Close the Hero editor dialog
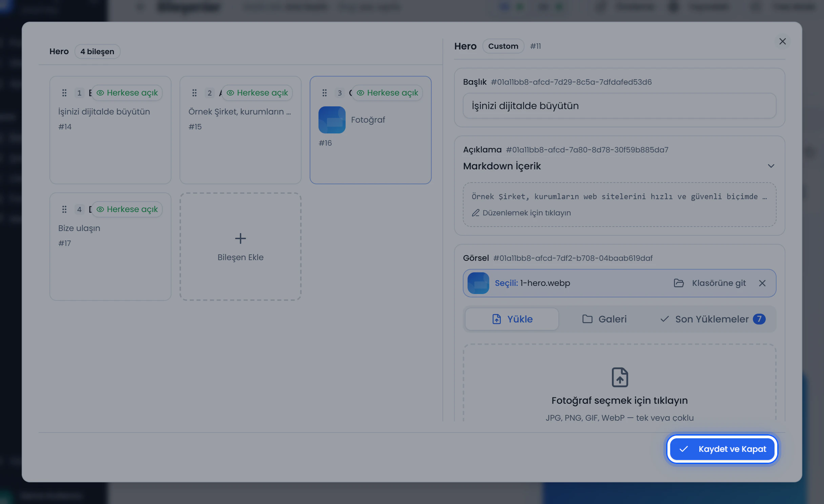The width and height of the screenshot is (824, 504). point(783,41)
